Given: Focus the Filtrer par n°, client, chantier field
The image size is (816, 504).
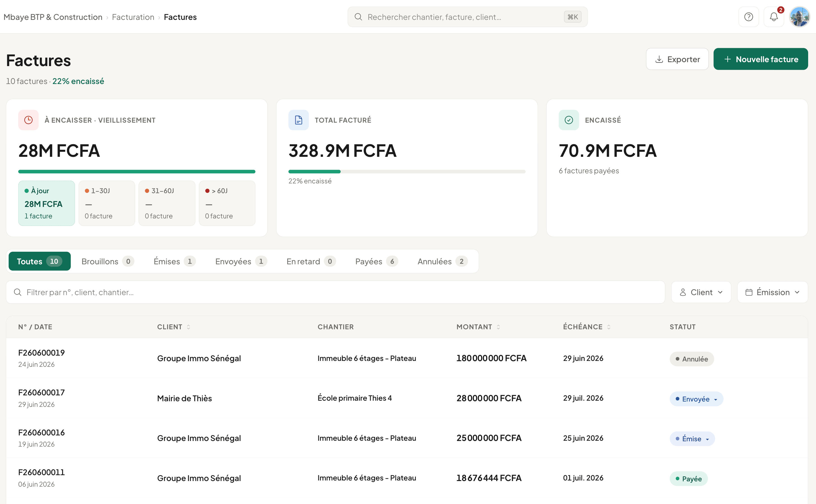Looking at the screenshot, I should coord(336,292).
